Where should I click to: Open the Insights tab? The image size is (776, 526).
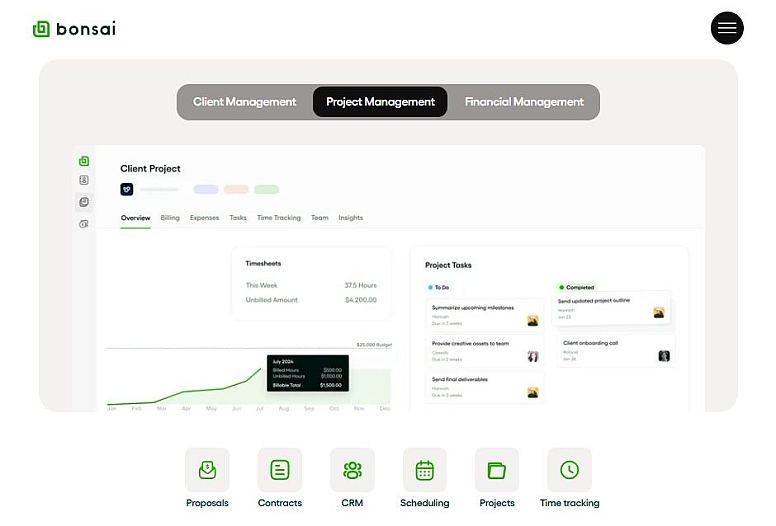coord(350,218)
